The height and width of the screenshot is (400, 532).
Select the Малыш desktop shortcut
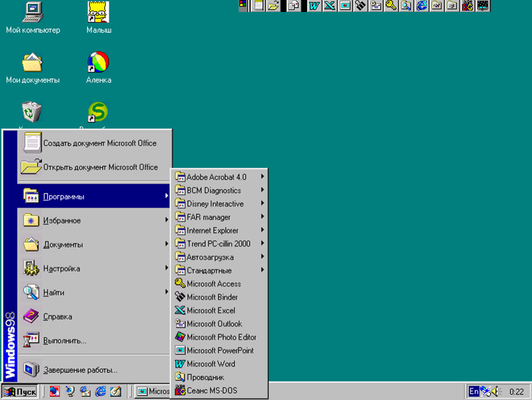99,18
